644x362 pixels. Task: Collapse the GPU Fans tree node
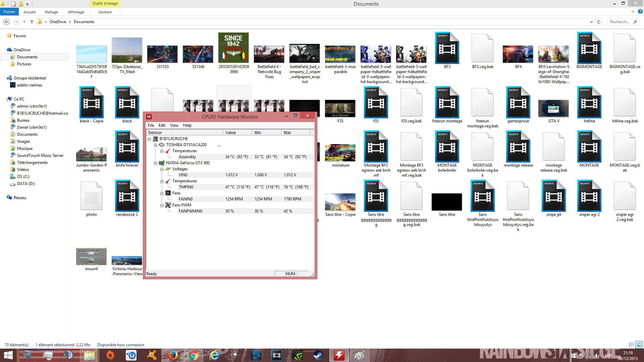(x=162, y=193)
